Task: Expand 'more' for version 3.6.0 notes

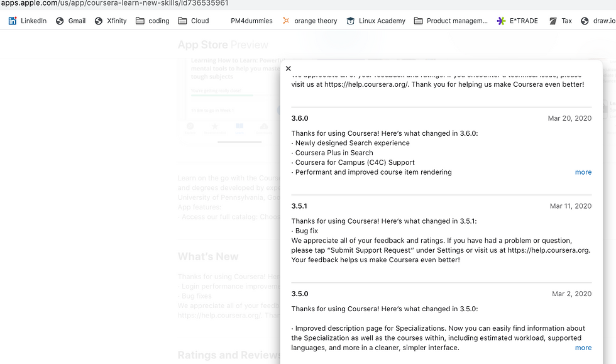Action: (x=583, y=172)
